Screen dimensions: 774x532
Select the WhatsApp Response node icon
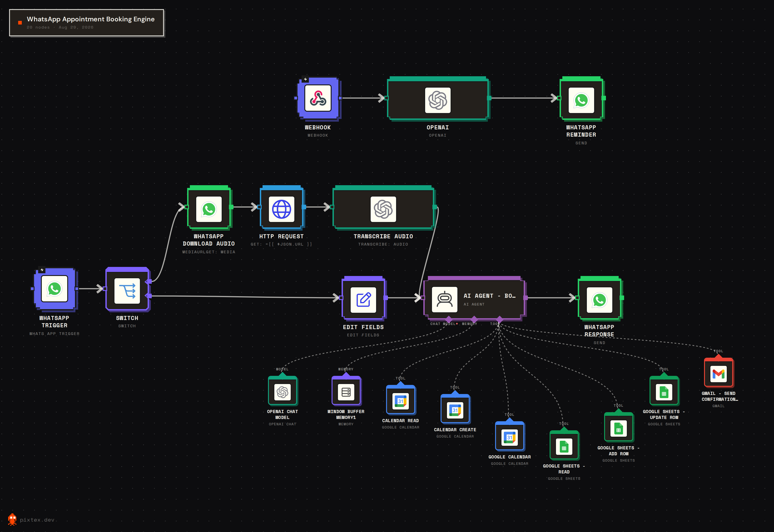coord(599,300)
